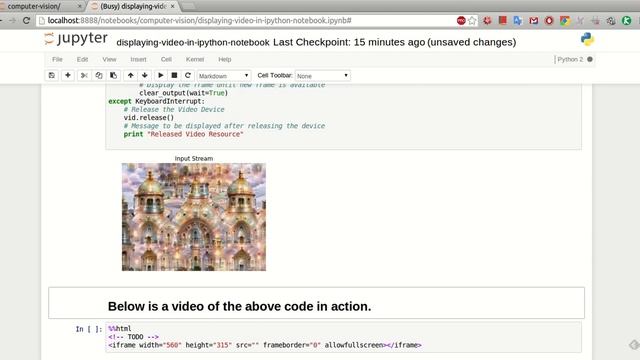Click the 'Released Video Resource' string
Screen dimensions: 640x360
coord(195,134)
